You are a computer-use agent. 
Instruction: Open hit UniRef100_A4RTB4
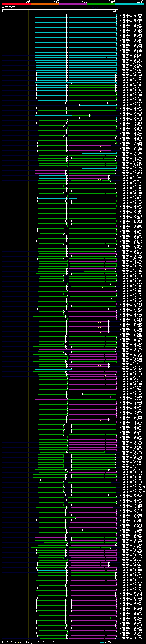(x=131, y=123)
